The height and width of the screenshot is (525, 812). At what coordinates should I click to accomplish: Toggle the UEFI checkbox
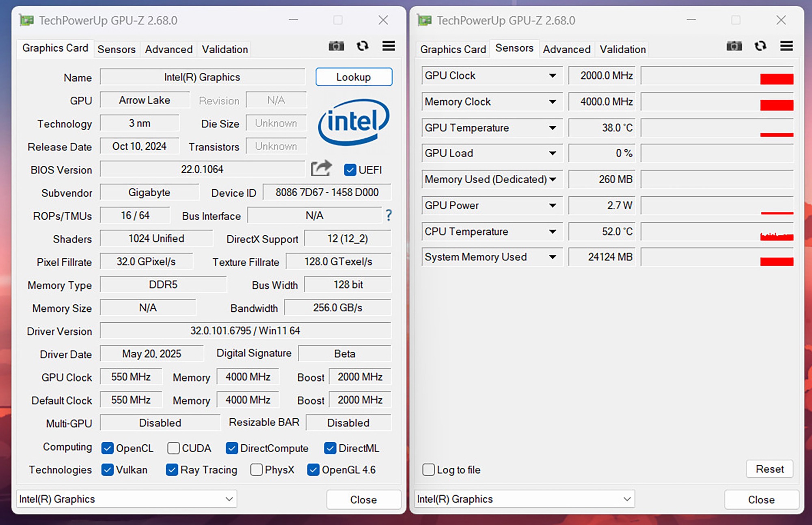click(x=350, y=170)
